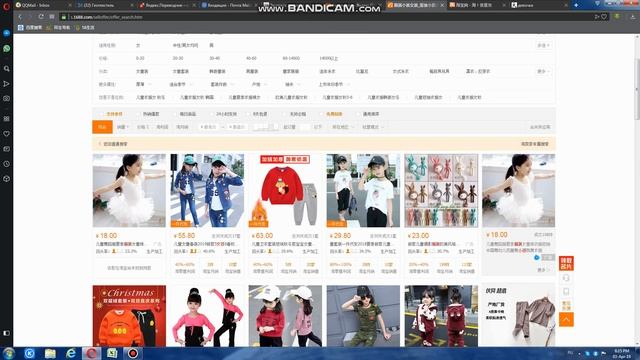Tick the fifth checkbox in service filter row

pyautogui.click(x=249, y=114)
